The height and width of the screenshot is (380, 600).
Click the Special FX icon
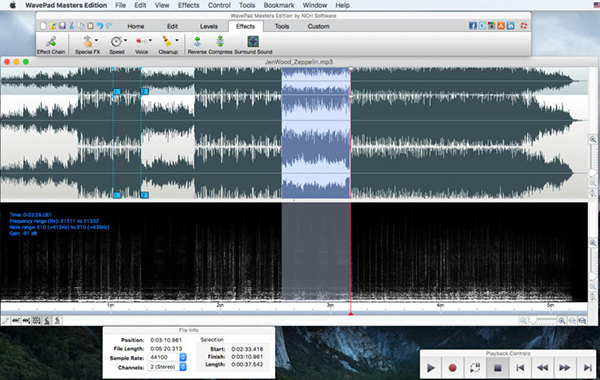[x=87, y=41]
